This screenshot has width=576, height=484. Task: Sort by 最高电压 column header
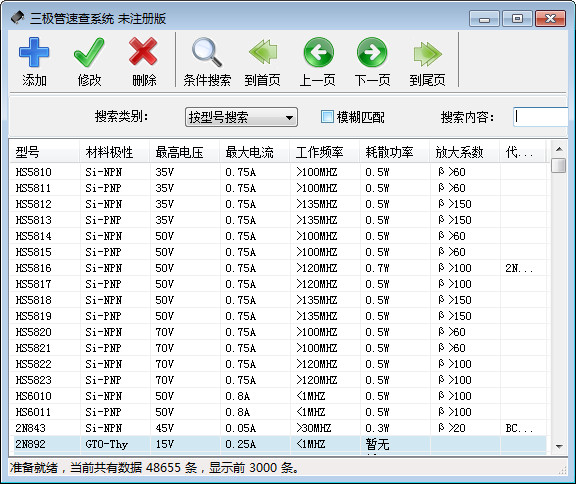(184, 152)
